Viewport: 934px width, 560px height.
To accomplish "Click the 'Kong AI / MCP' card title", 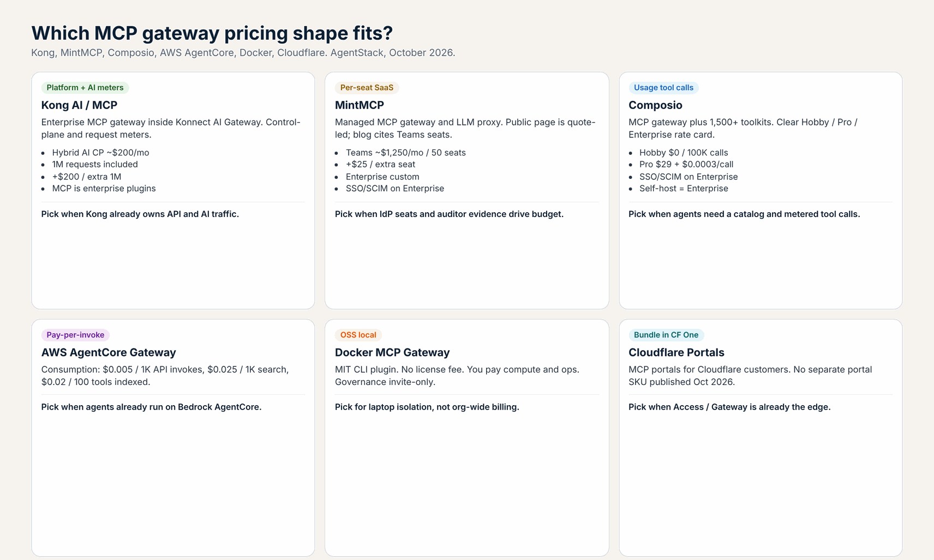I will click(79, 105).
